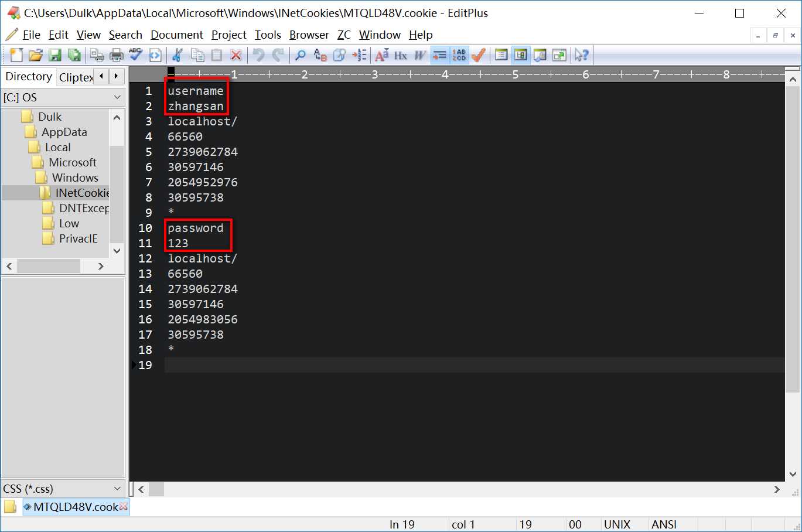802x532 pixels.
Task: Select the INetCookies folder in tree
Action: (82, 193)
